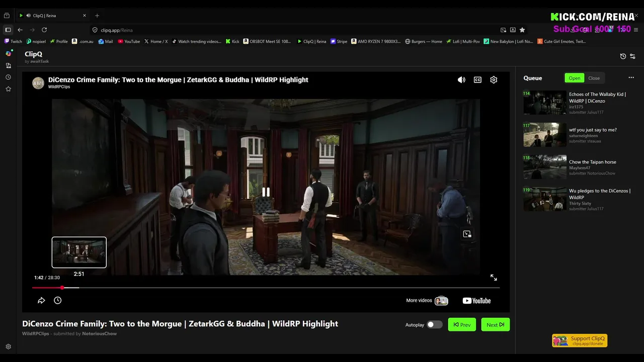Viewport: 644px width, 362px height.
Task: Bookmark this page with the star icon
Action: [522, 30]
